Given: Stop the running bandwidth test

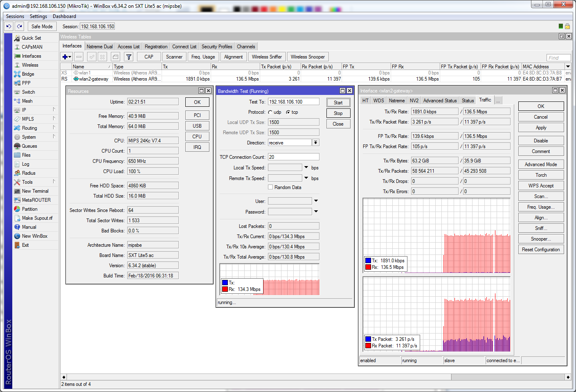Looking at the screenshot, I should [x=338, y=113].
